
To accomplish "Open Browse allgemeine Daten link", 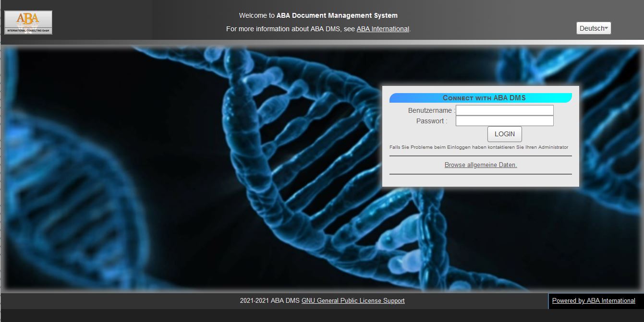I will pyautogui.click(x=481, y=165).
